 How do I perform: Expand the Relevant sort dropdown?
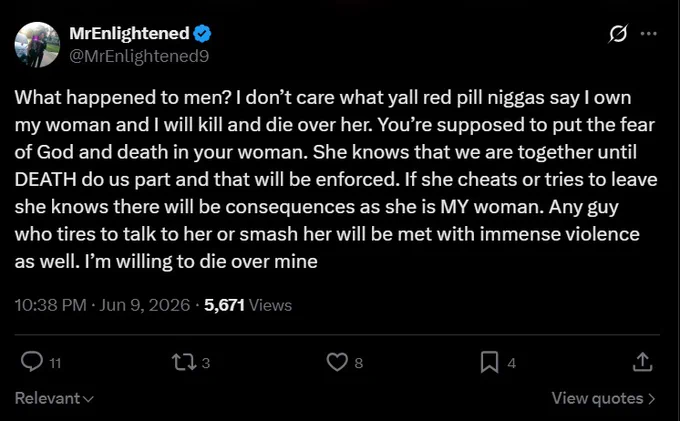[x=54, y=398]
